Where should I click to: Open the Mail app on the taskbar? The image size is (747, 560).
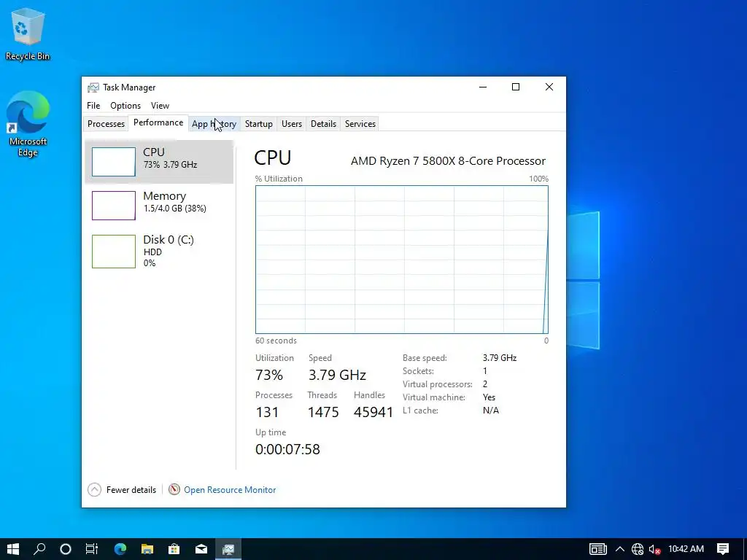coord(201,549)
